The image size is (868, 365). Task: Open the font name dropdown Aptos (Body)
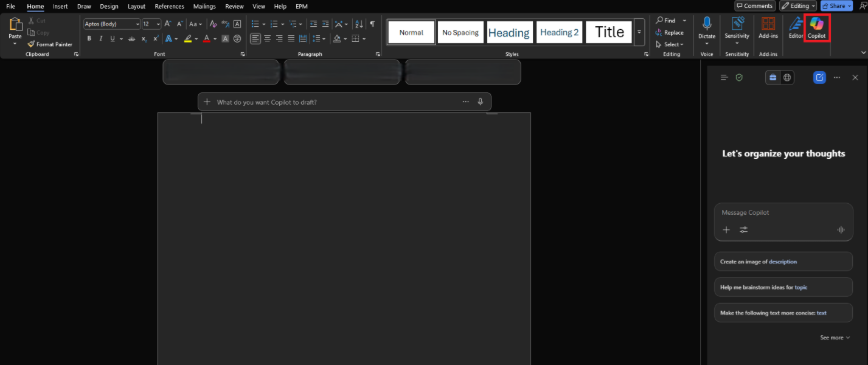tap(137, 24)
